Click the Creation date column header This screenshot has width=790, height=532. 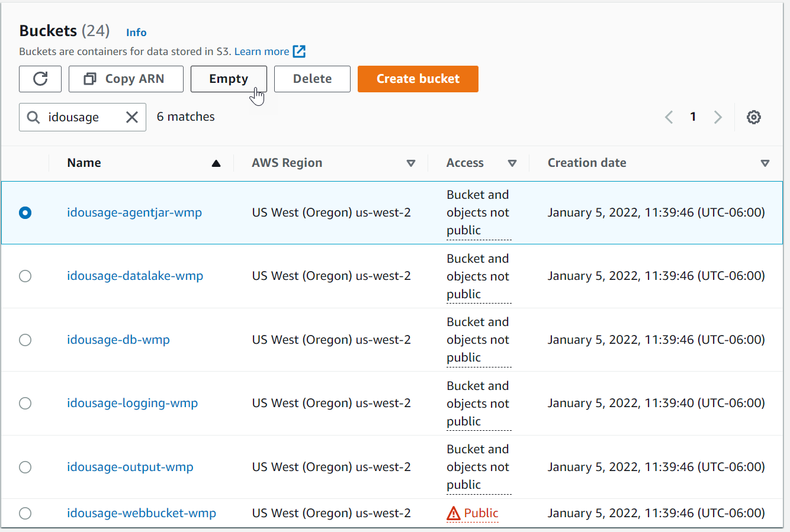click(587, 163)
